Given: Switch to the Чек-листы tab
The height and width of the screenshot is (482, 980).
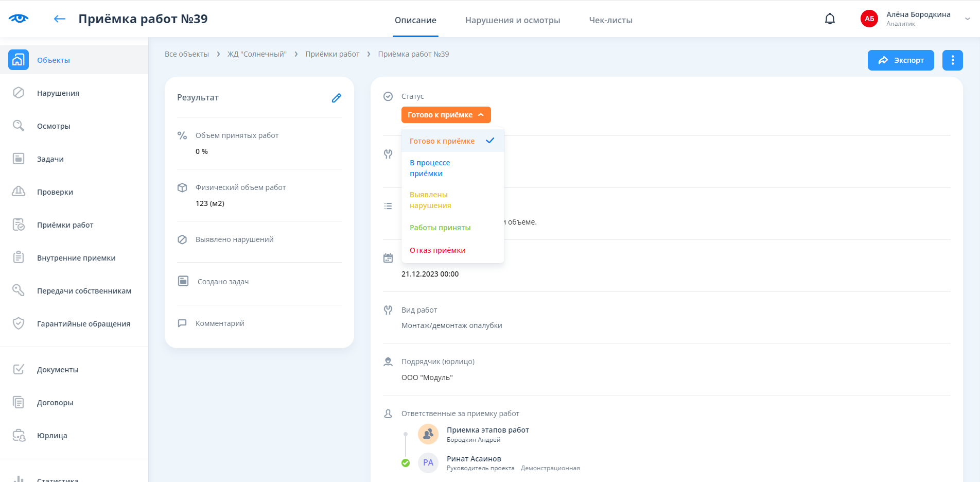Looking at the screenshot, I should pyautogui.click(x=610, y=20).
